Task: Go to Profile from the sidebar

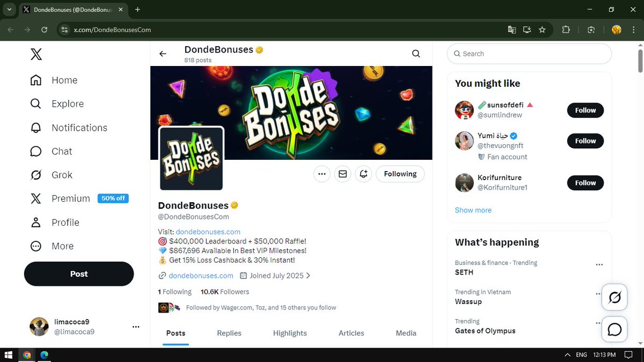Action: 55,223
